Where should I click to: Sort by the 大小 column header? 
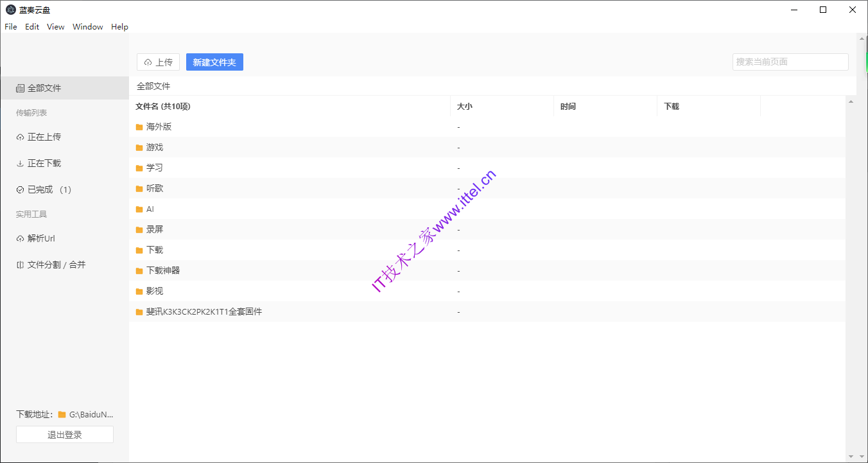(464, 107)
